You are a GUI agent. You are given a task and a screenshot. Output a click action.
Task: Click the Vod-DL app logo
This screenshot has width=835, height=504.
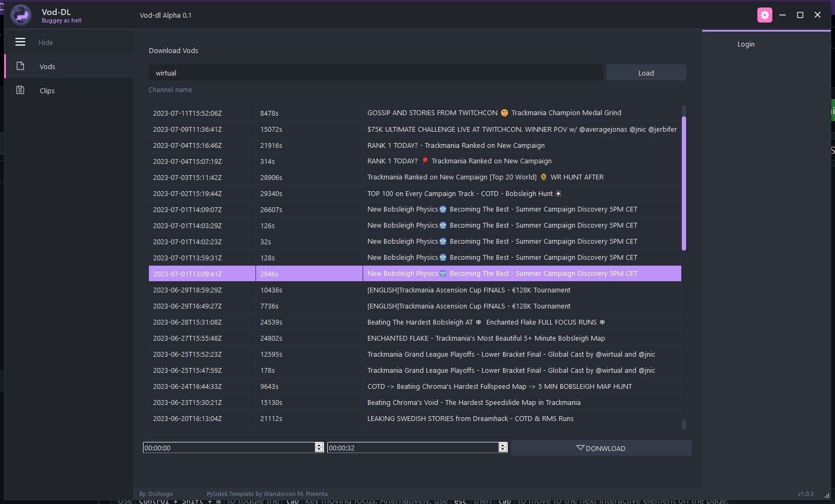pyautogui.click(x=21, y=15)
